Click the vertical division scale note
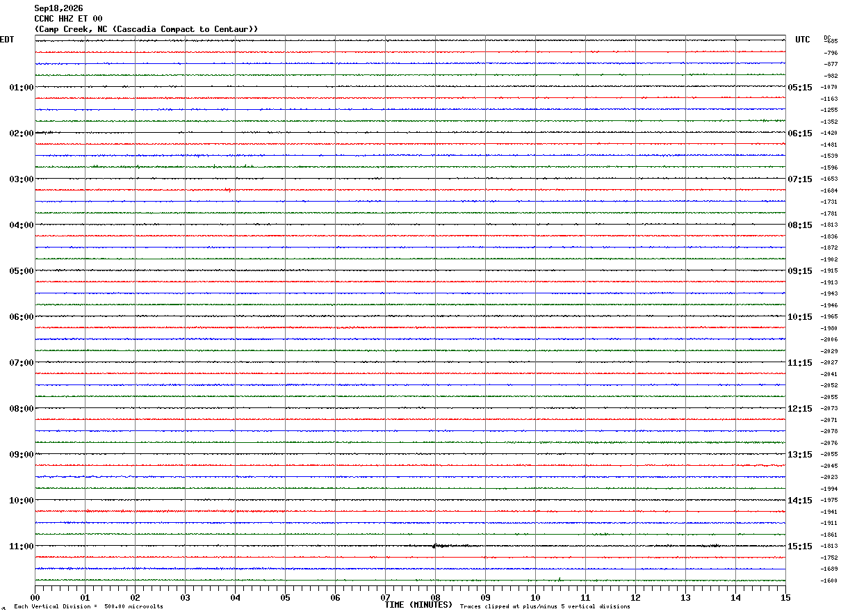 click(88, 607)
